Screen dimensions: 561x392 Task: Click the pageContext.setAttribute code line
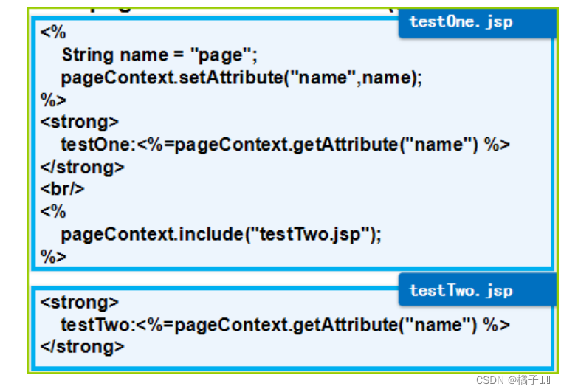click(241, 78)
